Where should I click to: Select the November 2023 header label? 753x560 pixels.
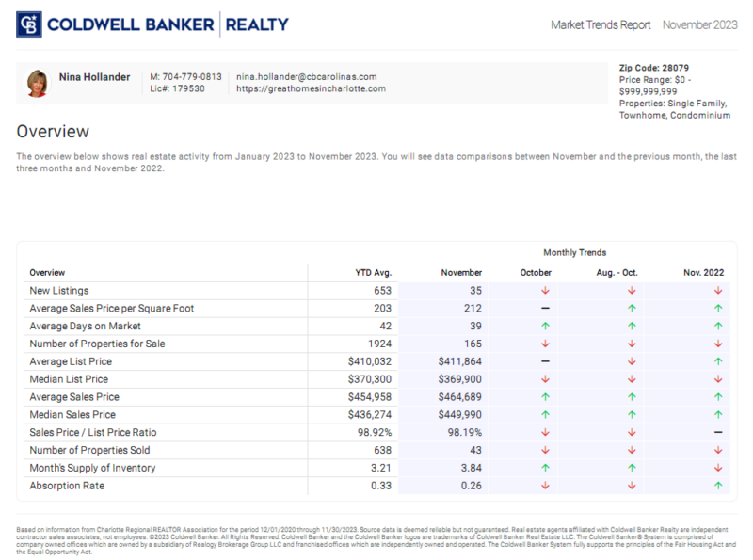[700, 25]
